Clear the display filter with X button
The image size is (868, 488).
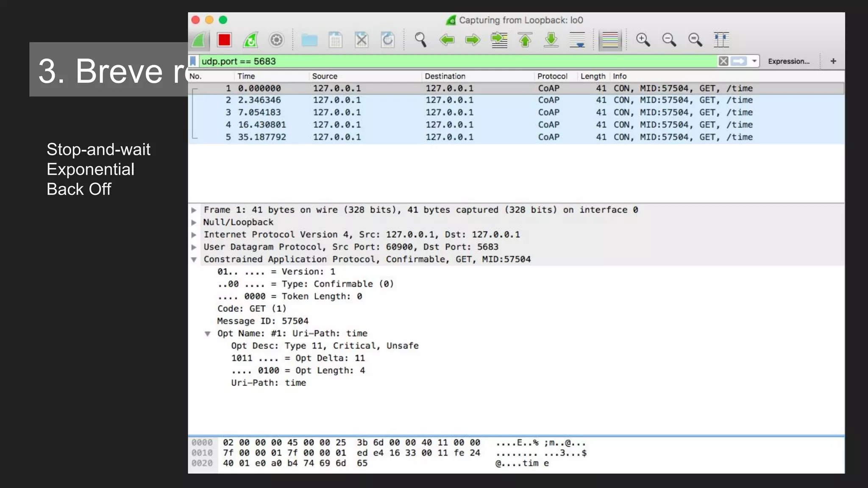coord(723,61)
